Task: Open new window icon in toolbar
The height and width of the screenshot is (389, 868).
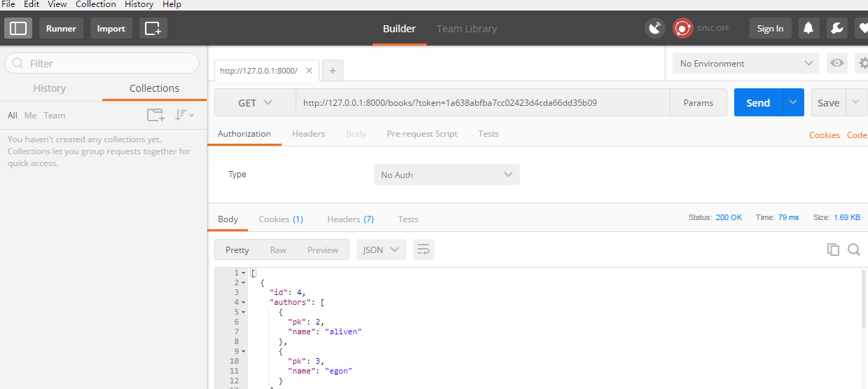Action: tap(153, 29)
